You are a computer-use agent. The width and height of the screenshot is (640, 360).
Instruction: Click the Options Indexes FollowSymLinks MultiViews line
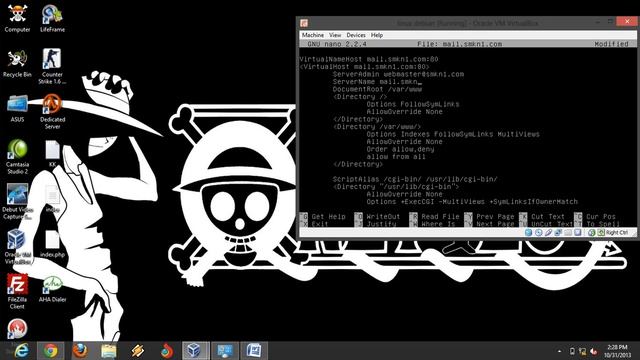point(453,134)
